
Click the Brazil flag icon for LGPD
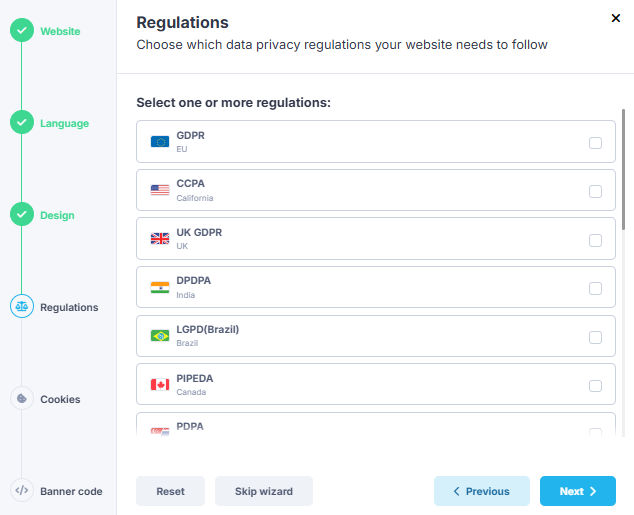[160, 336]
